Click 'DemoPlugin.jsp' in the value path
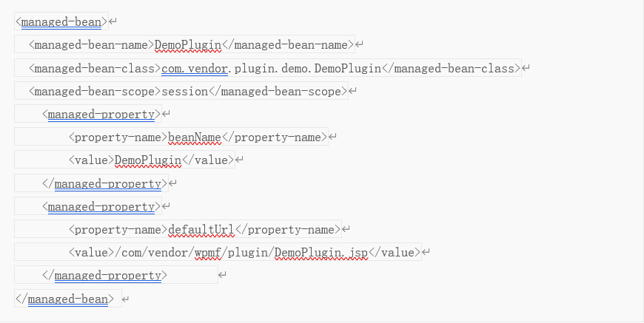644x323 pixels. tap(321, 252)
